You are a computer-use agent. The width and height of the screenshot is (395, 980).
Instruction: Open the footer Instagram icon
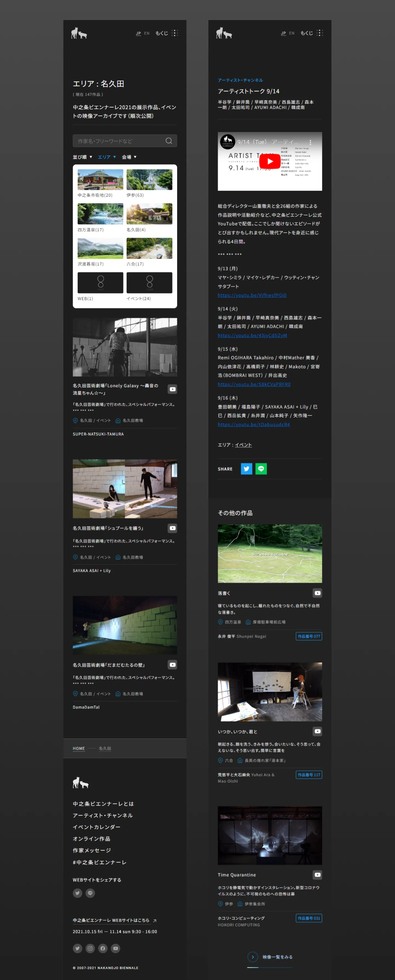click(90, 948)
